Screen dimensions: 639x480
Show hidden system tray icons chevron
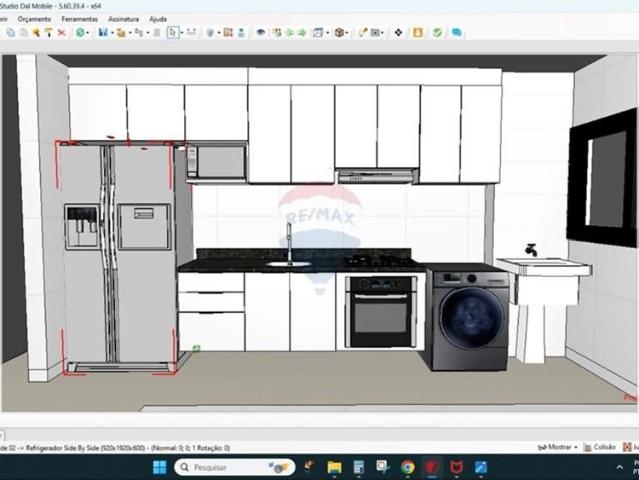619,467
